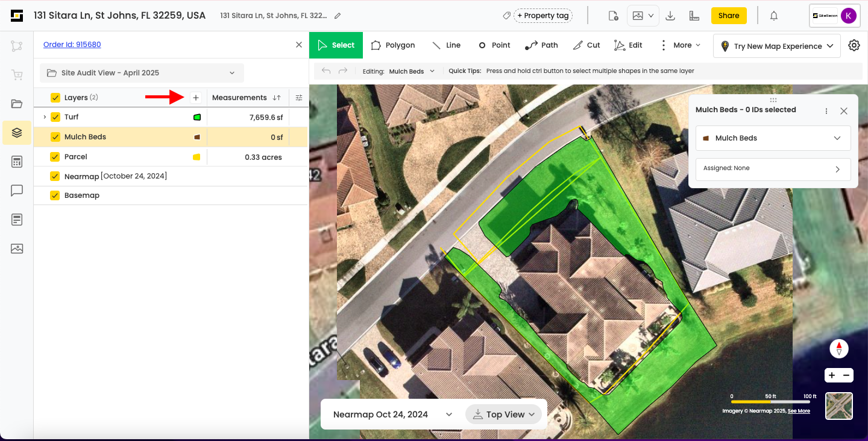This screenshot has width=868, height=441.
Task: Download the map export icon
Action: pos(670,16)
